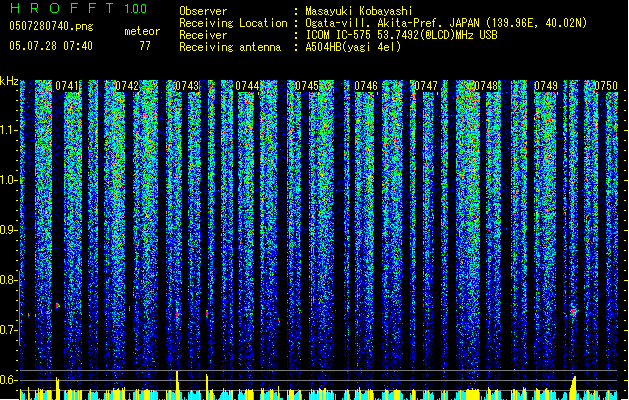Click the 1.1 kHz axis tick label
The height and width of the screenshot is (400, 629).
click(9, 130)
